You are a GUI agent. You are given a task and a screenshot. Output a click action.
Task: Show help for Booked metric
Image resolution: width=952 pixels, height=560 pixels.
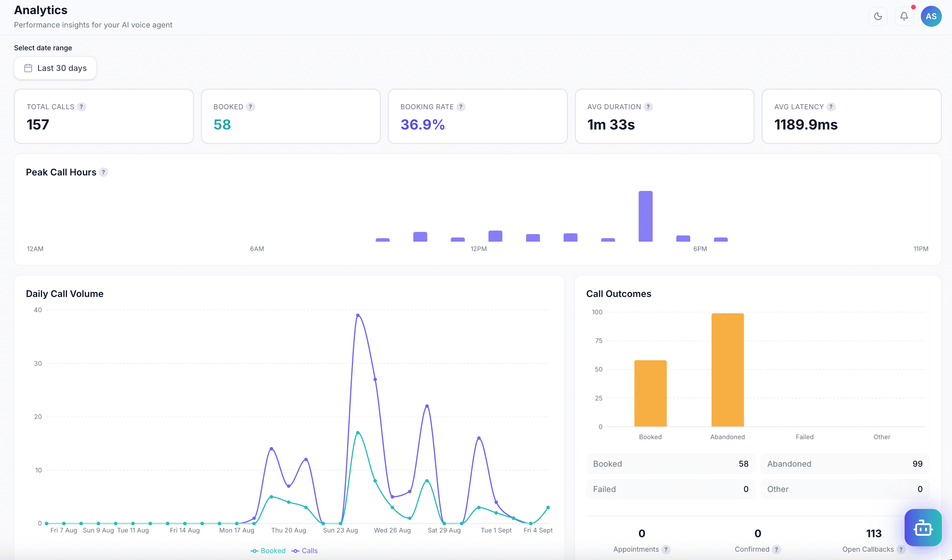[250, 107]
